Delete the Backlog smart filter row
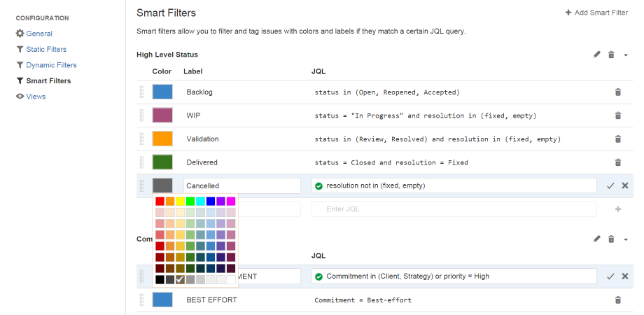Screen dimensions: 644x315 (x=617, y=92)
